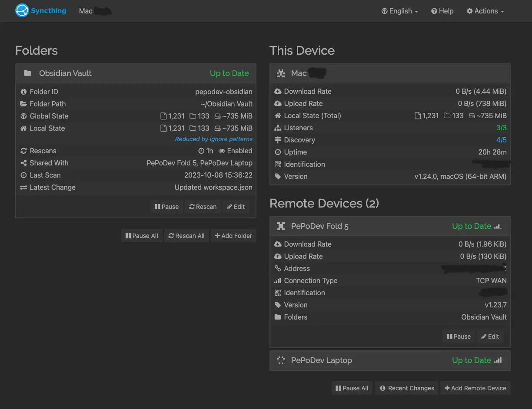Viewport: 532px width, 409px height.
Task: Open the English language dropdown
Action: click(400, 11)
